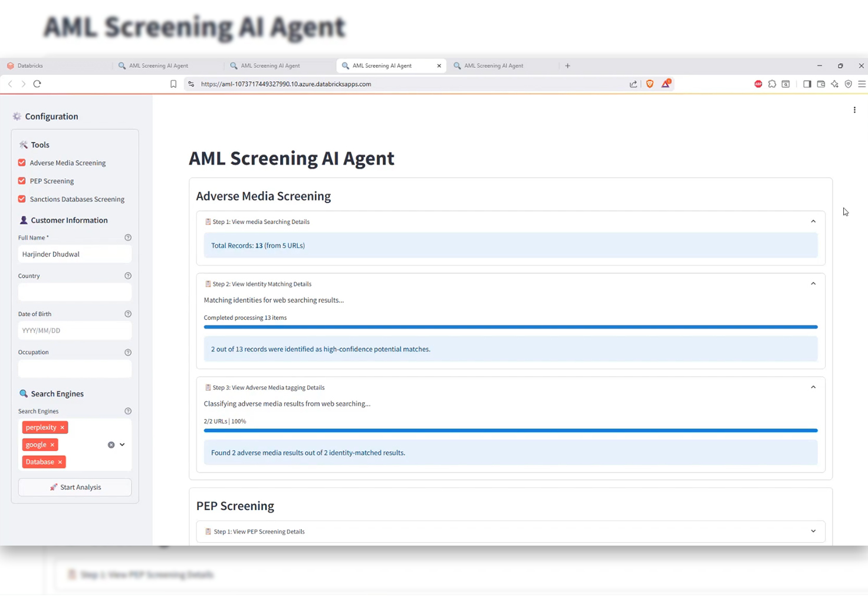Click the Configuration gear icon
Screen dimensions: 868x604
coord(17,116)
